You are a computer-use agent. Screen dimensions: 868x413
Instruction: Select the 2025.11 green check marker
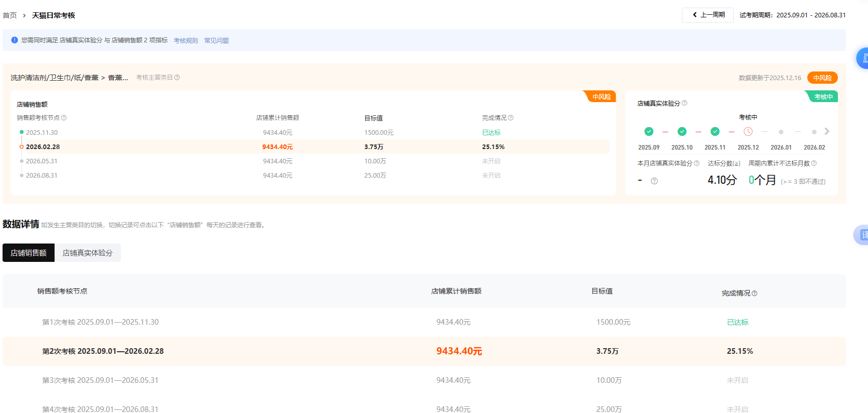(x=715, y=132)
